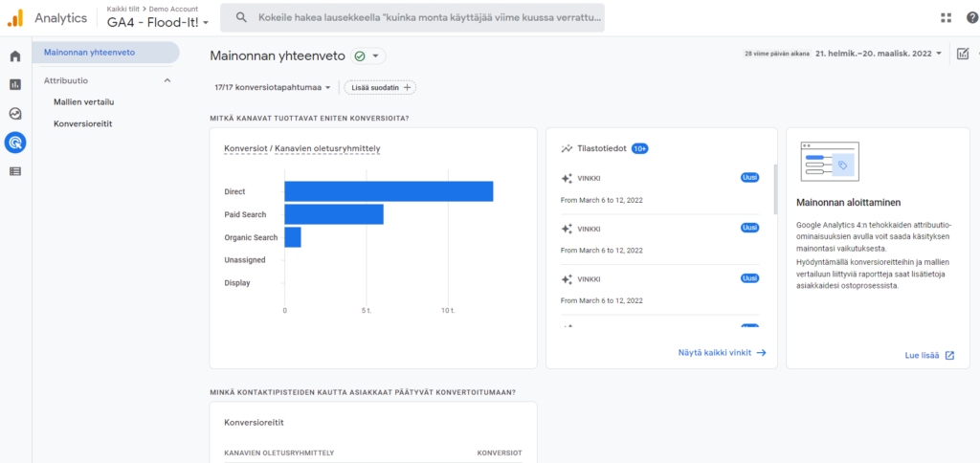Image resolution: width=980 pixels, height=463 pixels.
Task: Select Mainonnan yhteenveto in side menu
Action: [105, 53]
